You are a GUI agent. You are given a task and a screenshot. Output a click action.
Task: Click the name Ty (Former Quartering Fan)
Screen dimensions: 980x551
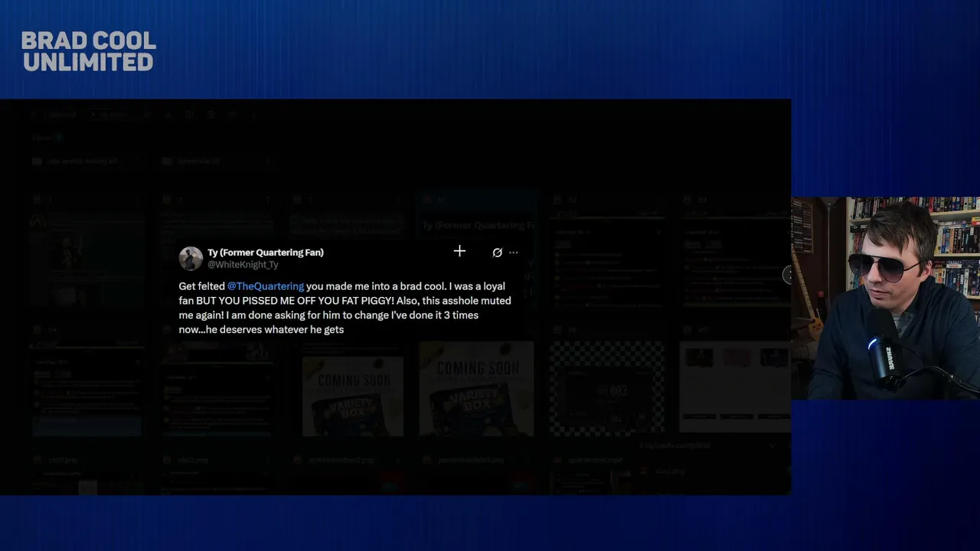266,252
